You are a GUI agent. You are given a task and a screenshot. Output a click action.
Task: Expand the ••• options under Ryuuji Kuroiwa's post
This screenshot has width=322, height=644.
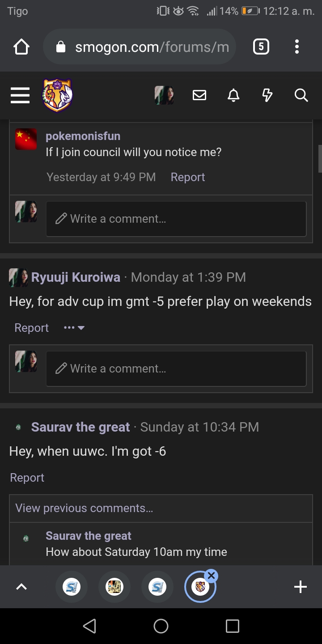click(x=74, y=327)
